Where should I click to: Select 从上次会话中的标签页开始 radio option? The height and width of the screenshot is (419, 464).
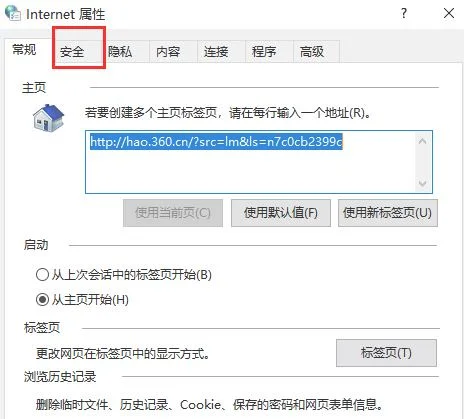(x=42, y=275)
